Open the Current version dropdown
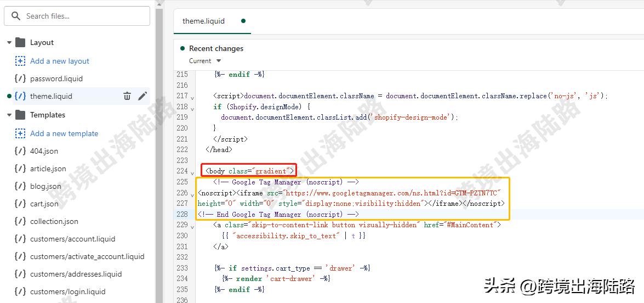 [x=205, y=61]
